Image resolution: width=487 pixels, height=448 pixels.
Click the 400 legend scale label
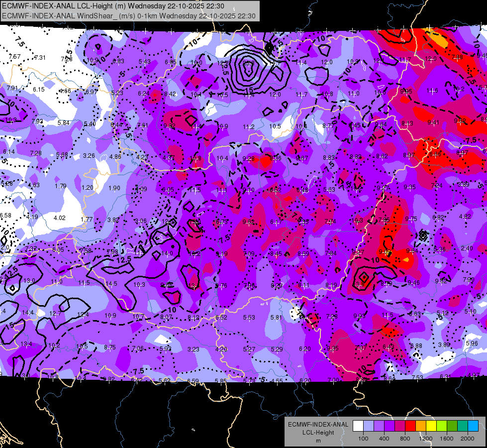384,439
